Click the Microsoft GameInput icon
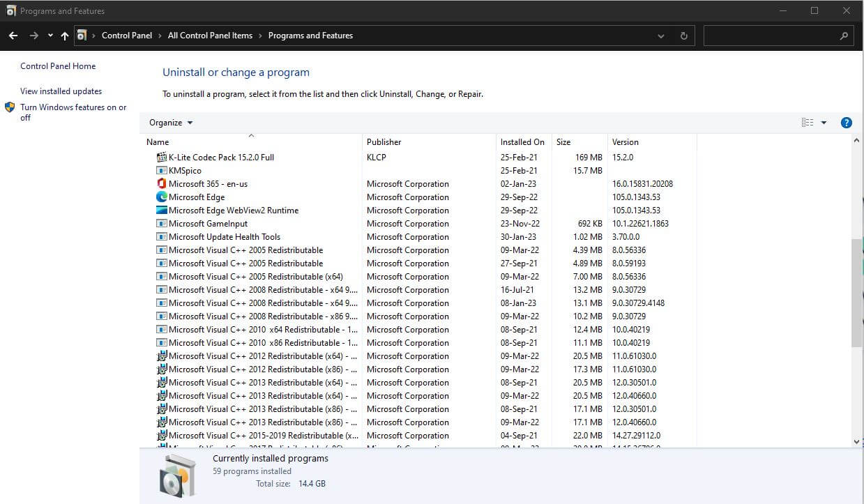This screenshot has width=864, height=504. [162, 224]
